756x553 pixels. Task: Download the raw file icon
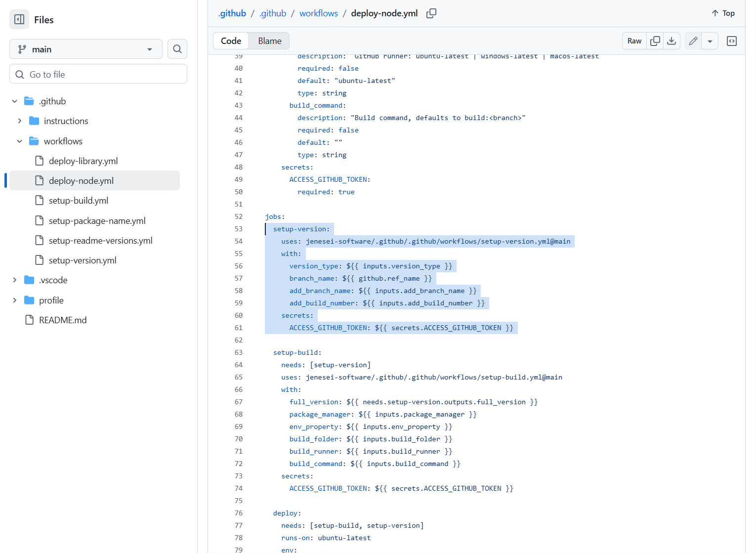pos(672,41)
